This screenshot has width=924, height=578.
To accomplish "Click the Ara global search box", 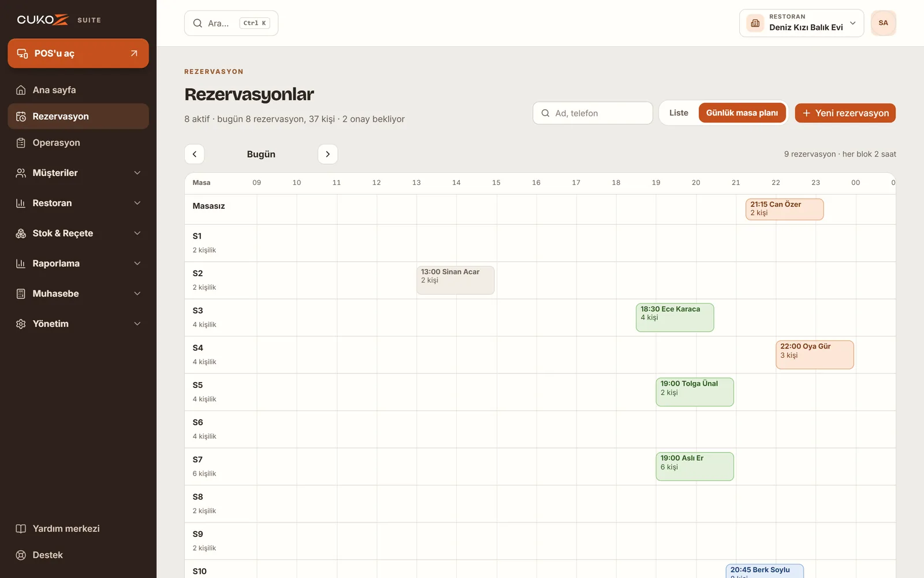I will (x=231, y=23).
